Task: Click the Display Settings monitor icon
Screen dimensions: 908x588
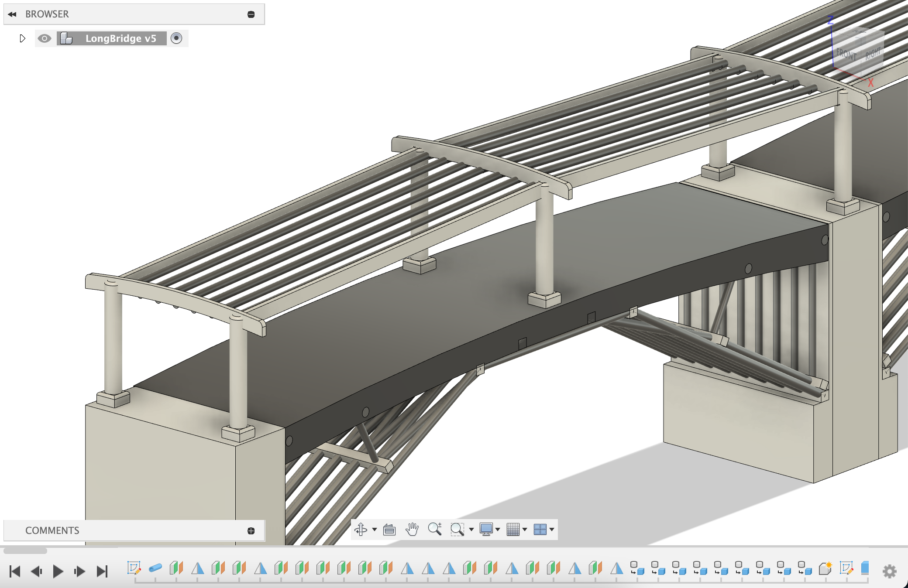Action: [486, 529]
